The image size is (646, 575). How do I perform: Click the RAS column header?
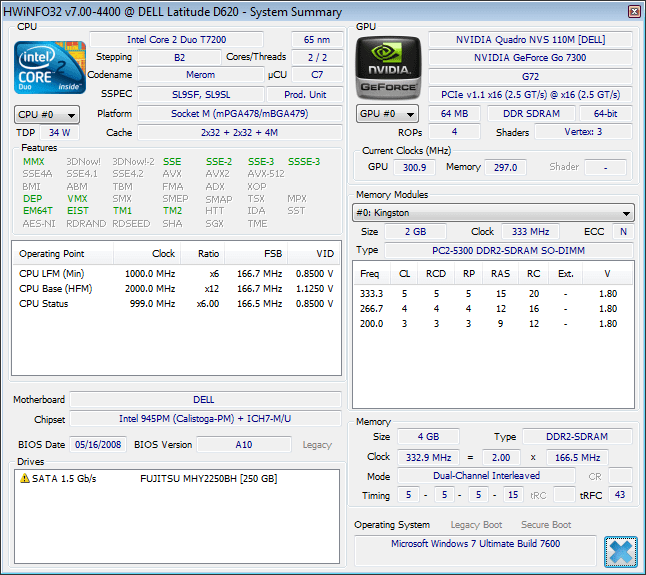point(500,274)
